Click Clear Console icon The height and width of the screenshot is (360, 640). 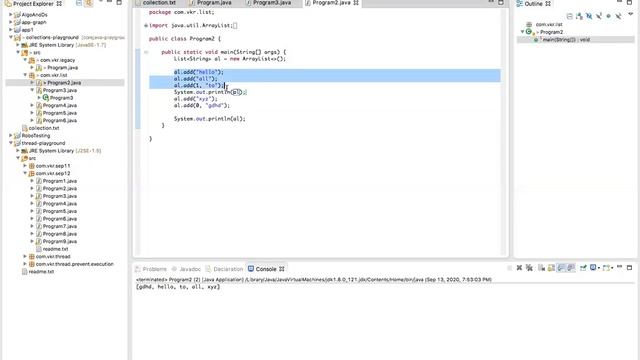pos(542,268)
